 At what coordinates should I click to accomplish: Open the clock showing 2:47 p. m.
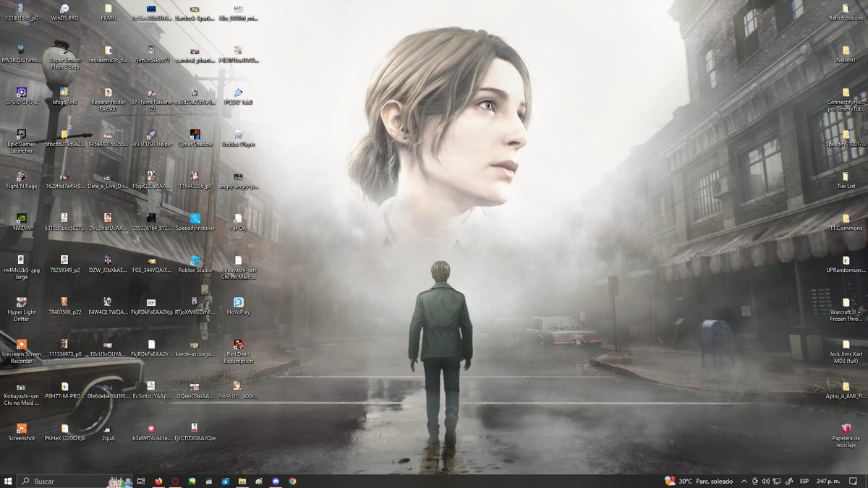coord(829,481)
